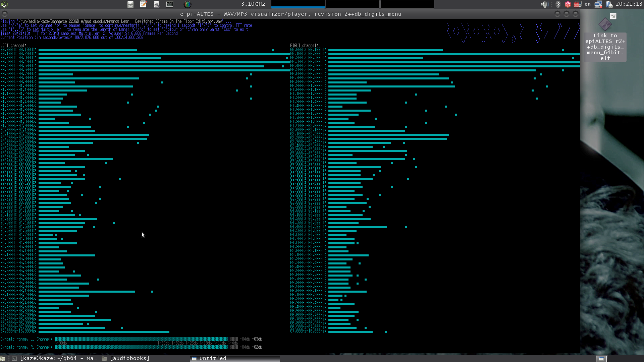
Task: Click the second system monitor graph
Action: point(353,4)
